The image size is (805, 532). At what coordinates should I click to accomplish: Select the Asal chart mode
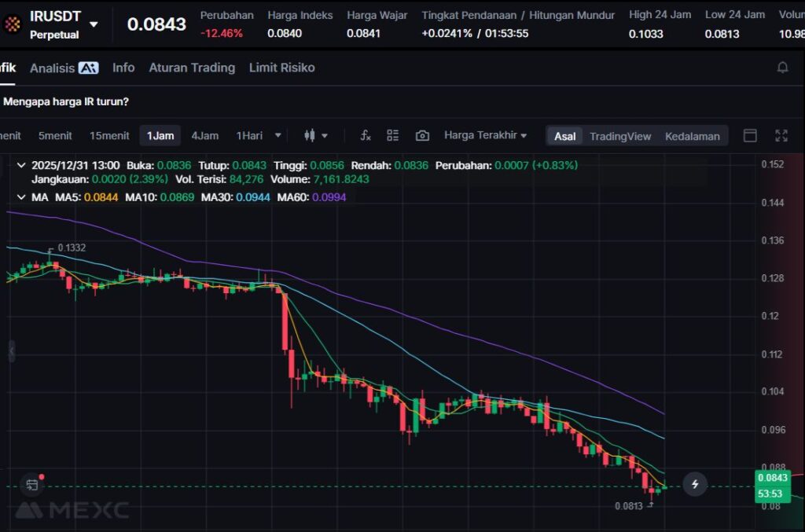point(564,136)
